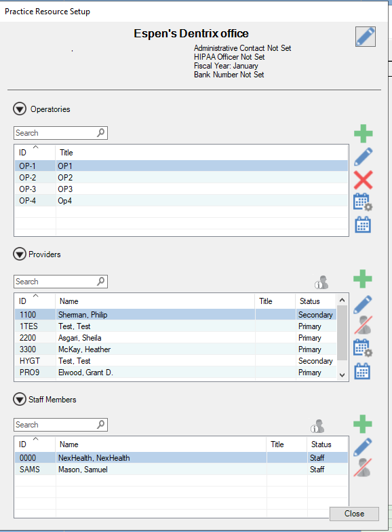Select provider McKay, Heather
The image size is (392, 532).
pyautogui.click(x=176, y=349)
